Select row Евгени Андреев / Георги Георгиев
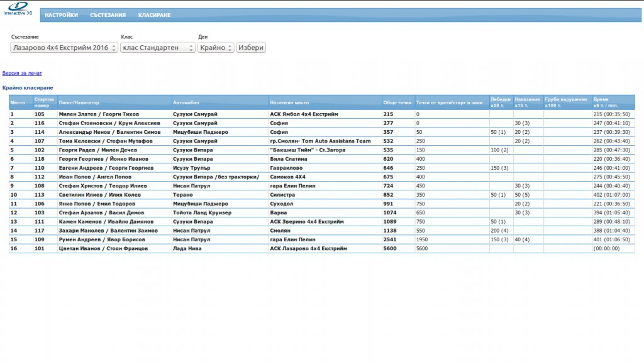This screenshot has width=644, height=362. click(x=322, y=168)
